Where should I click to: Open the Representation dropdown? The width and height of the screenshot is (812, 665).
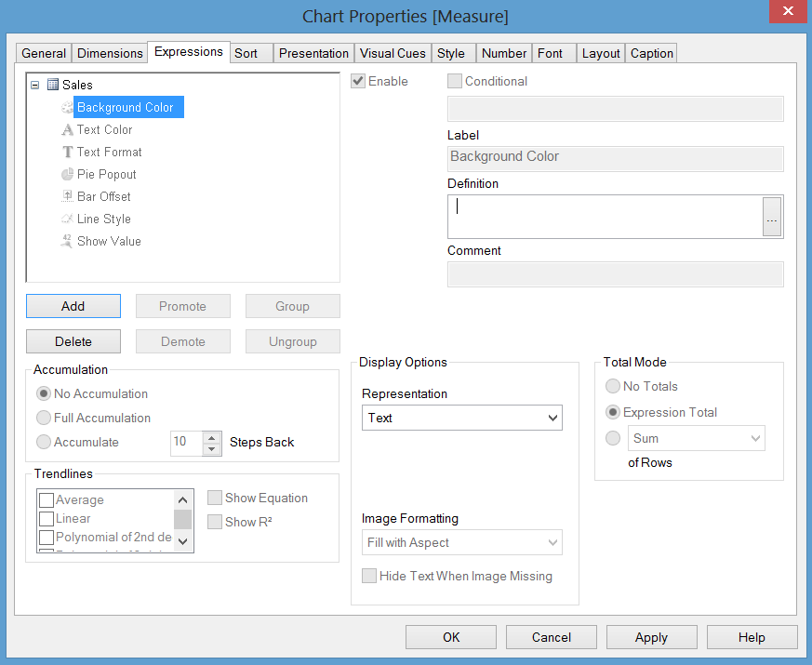[462, 418]
